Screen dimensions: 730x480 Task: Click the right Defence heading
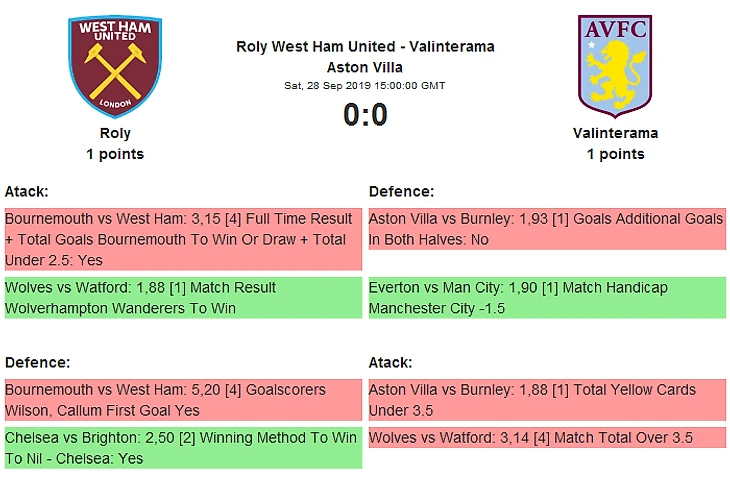[401, 191]
